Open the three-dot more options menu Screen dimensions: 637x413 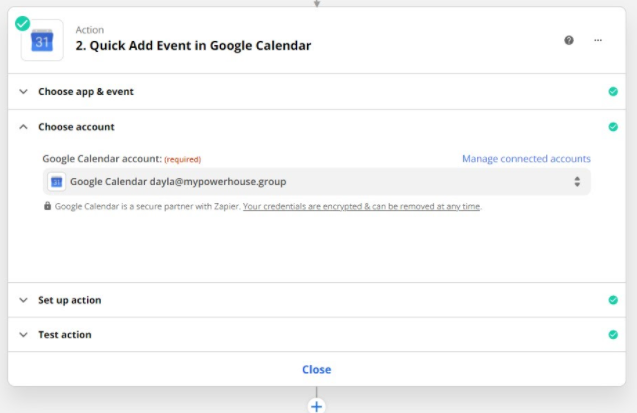(x=598, y=40)
